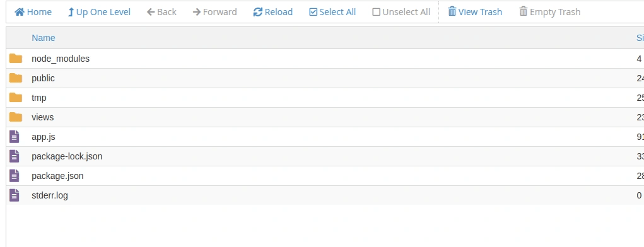The height and width of the screenshot is (247, 644).
Task: Sort files by the Name column header
Action: (43, 38)
